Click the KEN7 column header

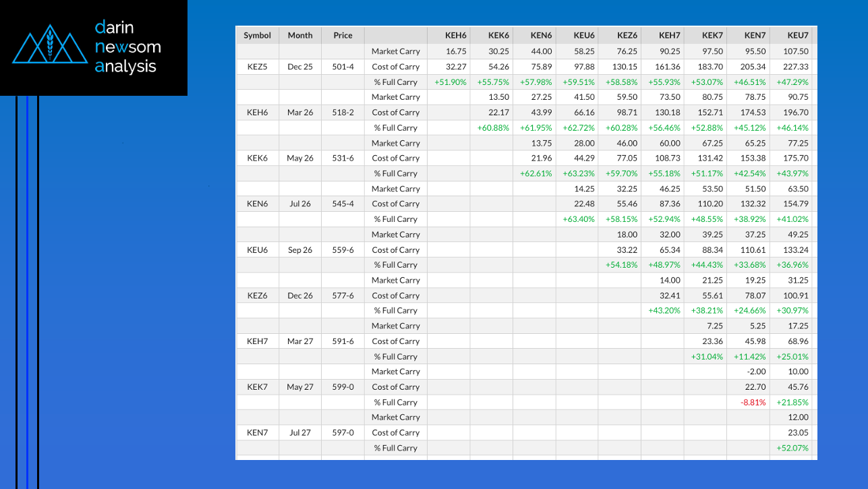pyautogui.click(x=755, y=36)
